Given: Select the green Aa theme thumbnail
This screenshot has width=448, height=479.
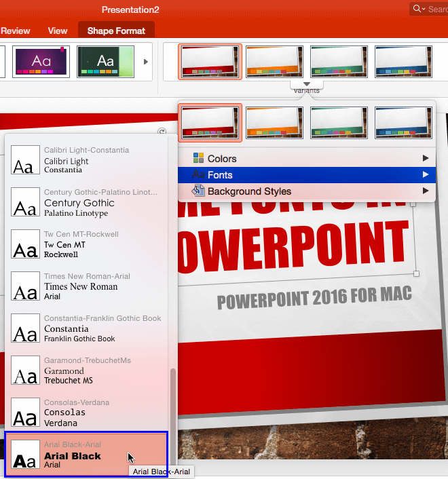Looking at the screenshot, I should click(x=105, y=62).
